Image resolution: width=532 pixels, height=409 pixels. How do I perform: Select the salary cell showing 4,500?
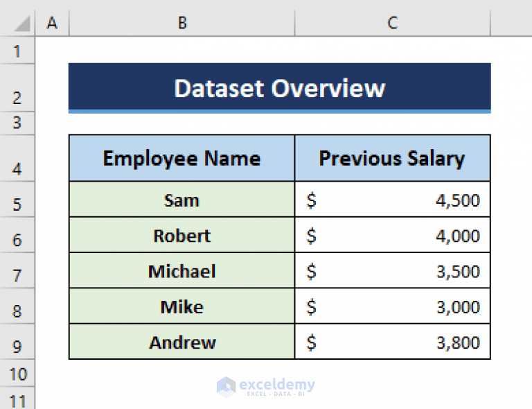coord(393,200)
